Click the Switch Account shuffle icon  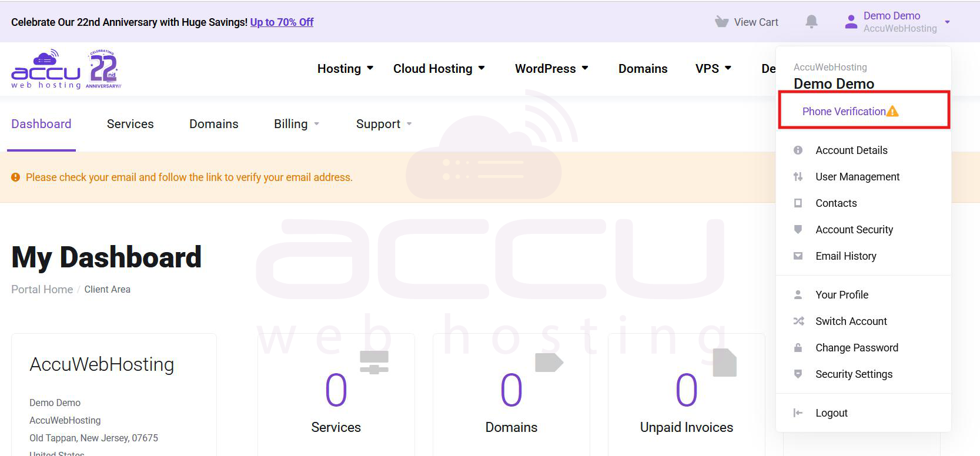(798, 321)
